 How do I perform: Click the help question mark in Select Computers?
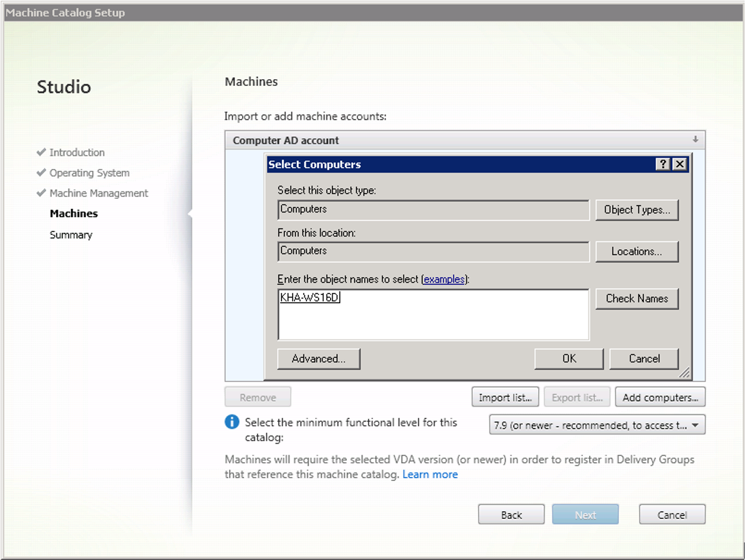(663, 164)
